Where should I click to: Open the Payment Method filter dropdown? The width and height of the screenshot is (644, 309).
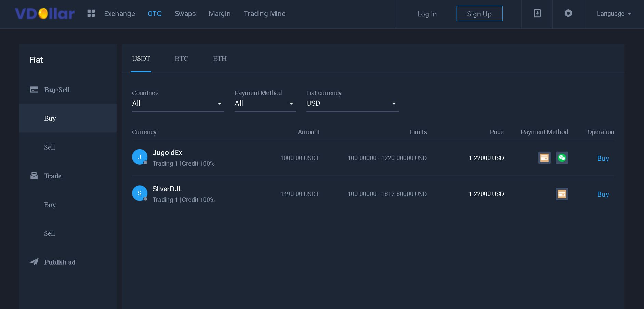click(265, 103)
